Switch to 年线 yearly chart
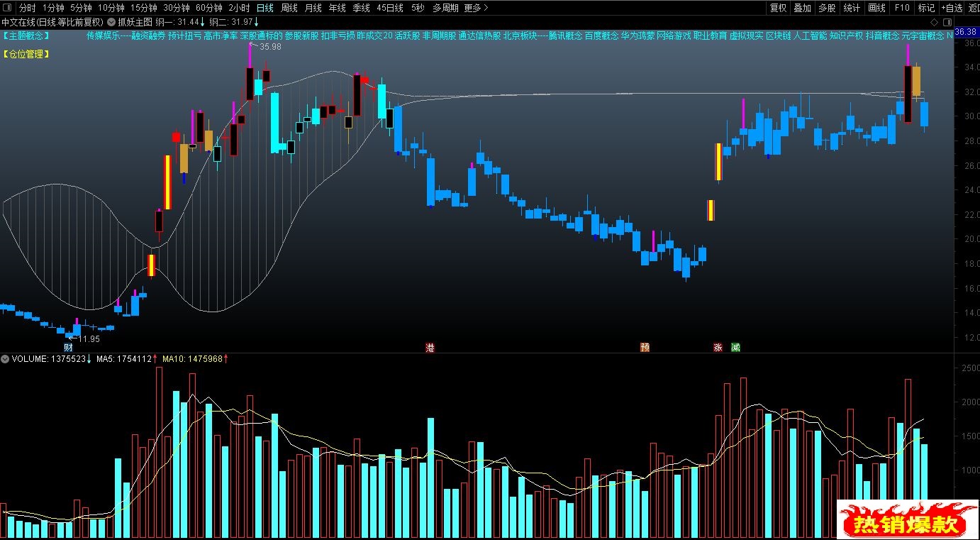 pyautogui.click(x=337, y=8)
